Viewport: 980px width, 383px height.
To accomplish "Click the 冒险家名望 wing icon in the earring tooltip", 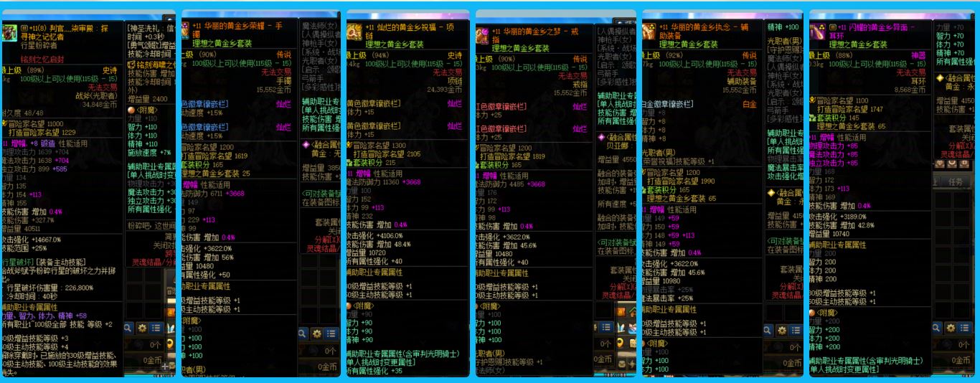I will pyautogui.click(x=812, y=101).
